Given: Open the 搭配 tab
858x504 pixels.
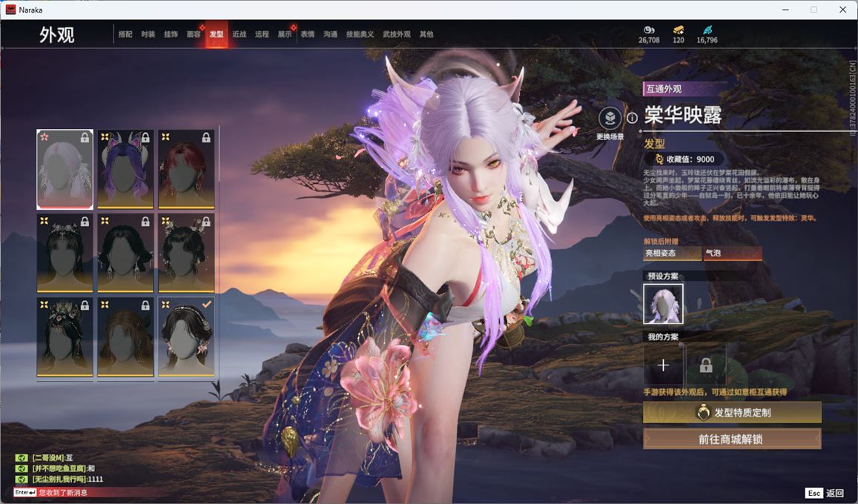Looking at the screenshot, I should [x=125, y=34].
